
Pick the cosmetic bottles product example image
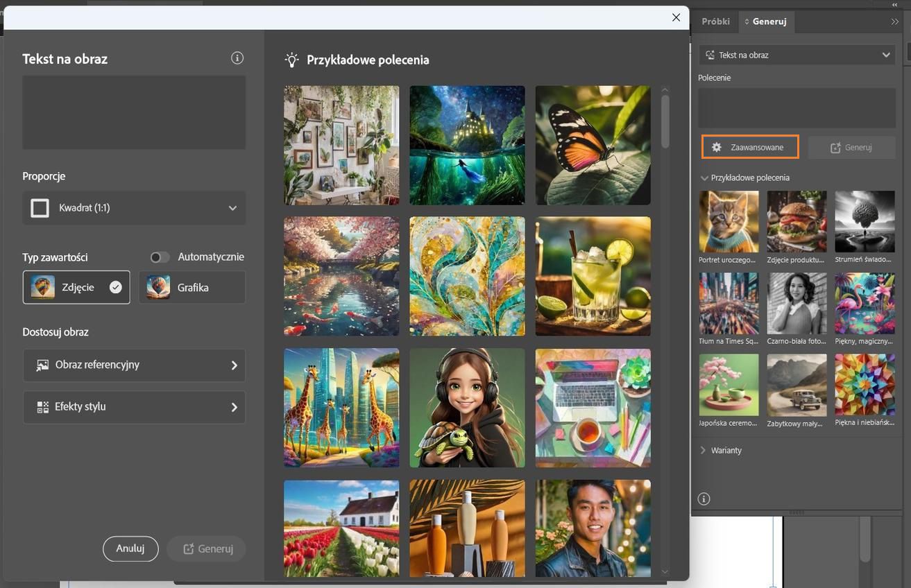467,528
